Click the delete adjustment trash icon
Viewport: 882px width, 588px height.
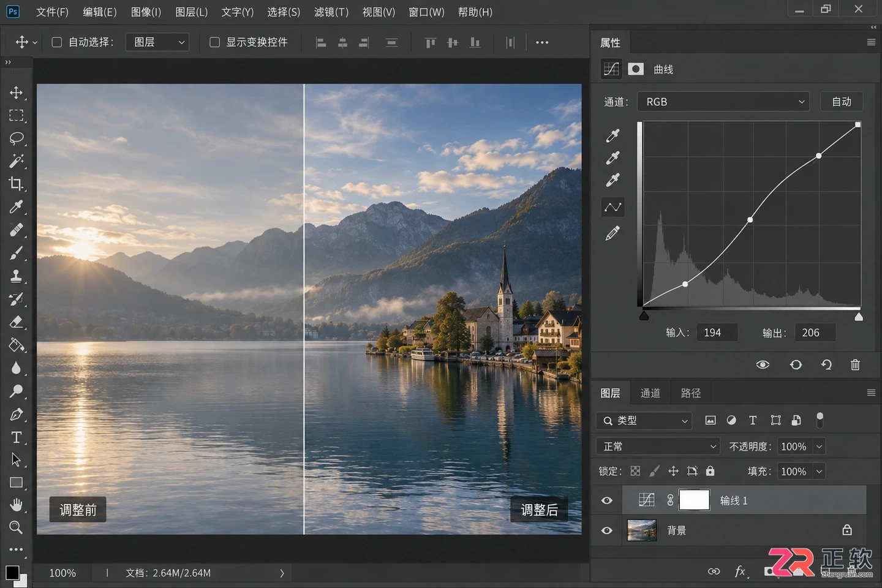(855, 364)
